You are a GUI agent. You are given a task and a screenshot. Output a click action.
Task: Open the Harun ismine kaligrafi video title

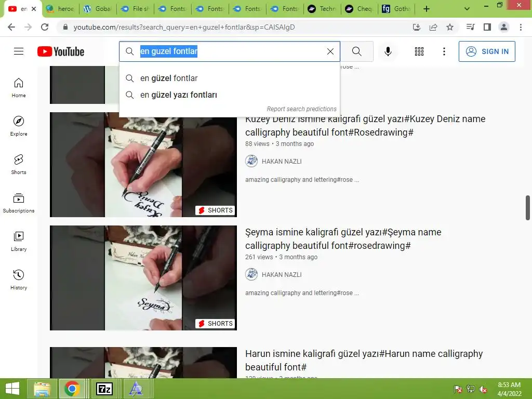pyautogui.click(x=364, y=361)
